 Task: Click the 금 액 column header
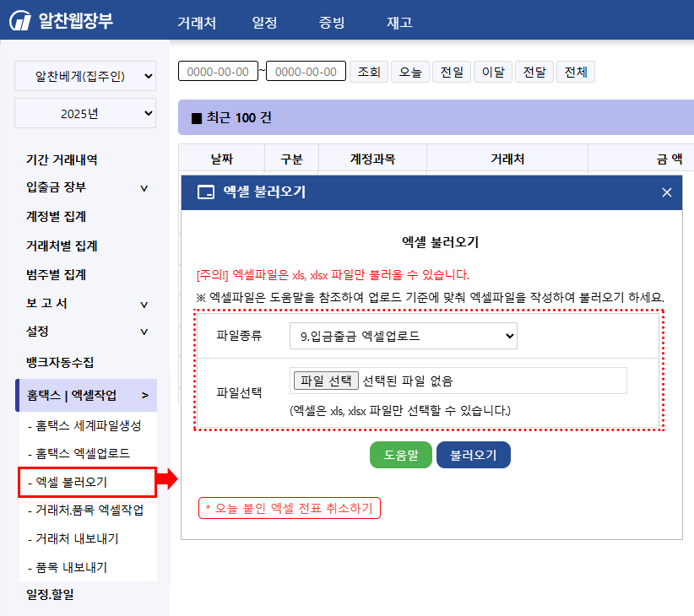[670, 159]
